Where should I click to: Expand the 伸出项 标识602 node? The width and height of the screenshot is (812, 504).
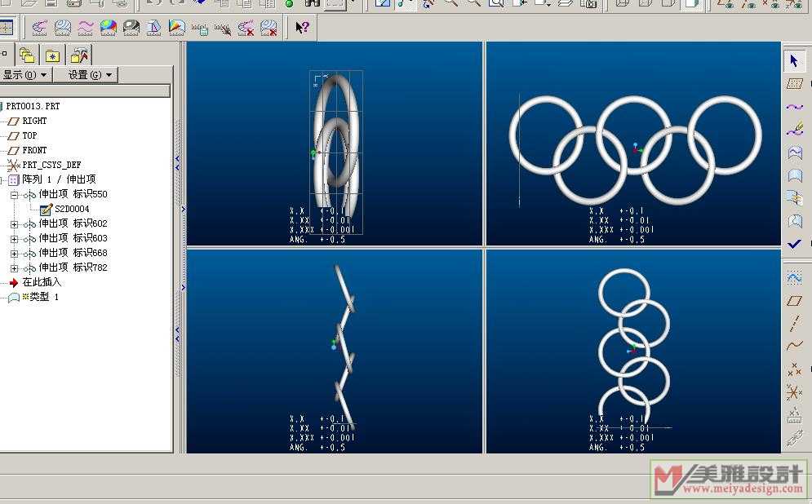[14, 224]
